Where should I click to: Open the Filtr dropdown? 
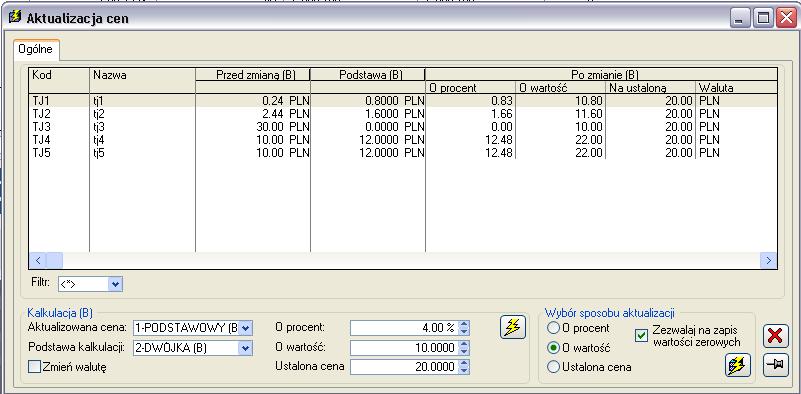[x=116, y=284]
